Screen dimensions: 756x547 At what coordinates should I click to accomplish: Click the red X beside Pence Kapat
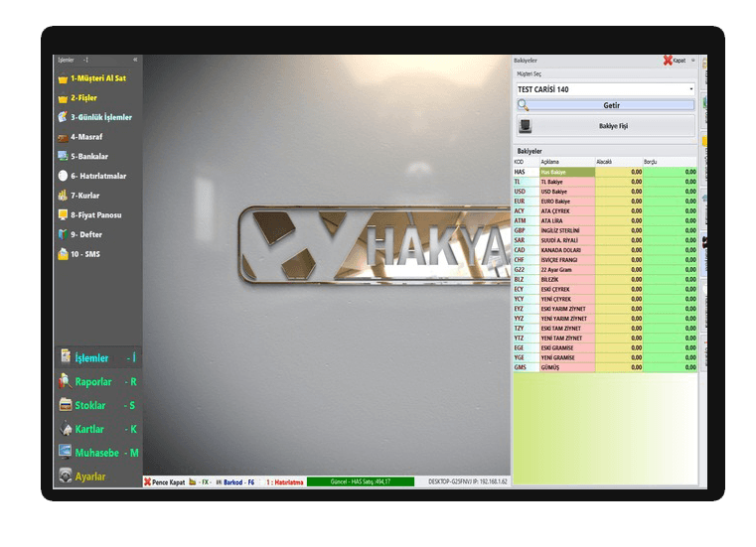click(x=148, y=481)
